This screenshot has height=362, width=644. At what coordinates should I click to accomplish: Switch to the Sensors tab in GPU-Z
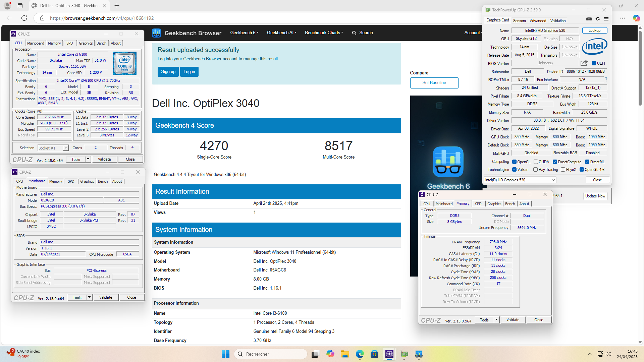pos(519,21)
